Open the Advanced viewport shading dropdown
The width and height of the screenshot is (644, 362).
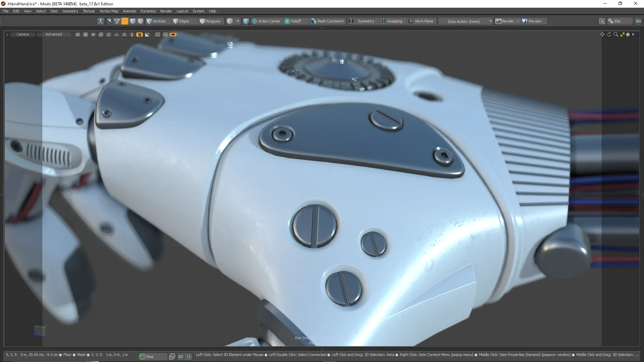tap(54, 34)
